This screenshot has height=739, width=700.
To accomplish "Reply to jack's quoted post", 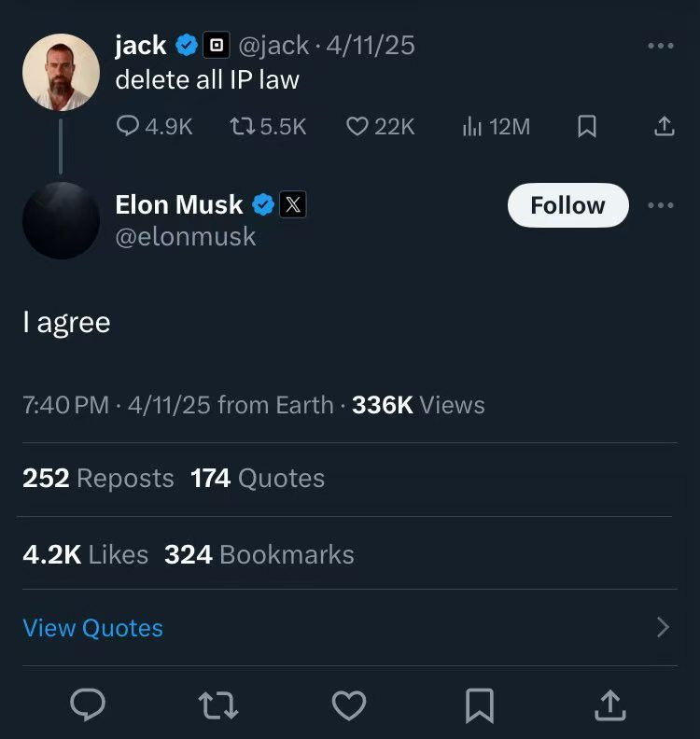I will [x=128, y=127].
